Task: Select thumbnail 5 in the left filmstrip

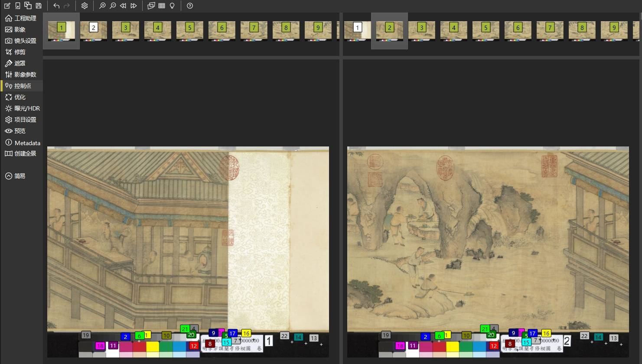Action: pos(189,30)
